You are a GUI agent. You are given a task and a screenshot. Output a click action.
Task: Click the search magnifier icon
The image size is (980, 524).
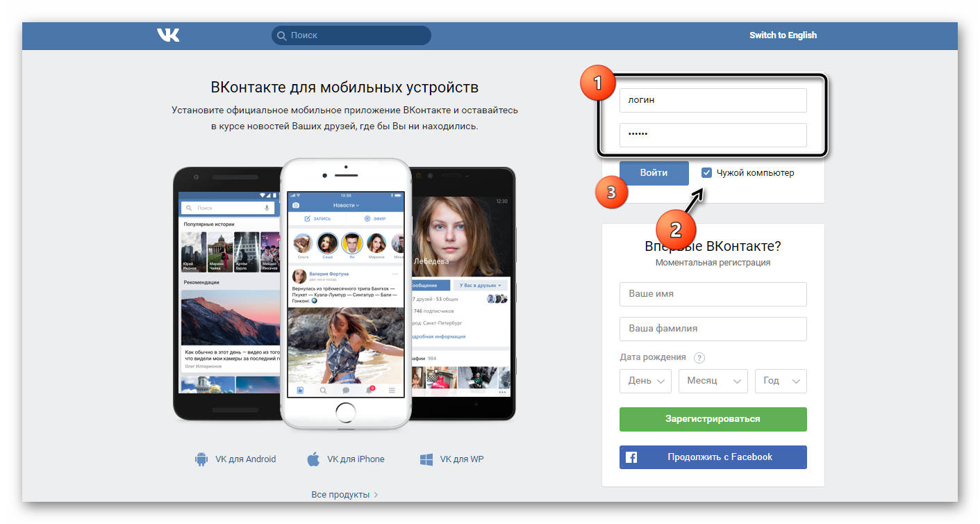click(281, 35)
